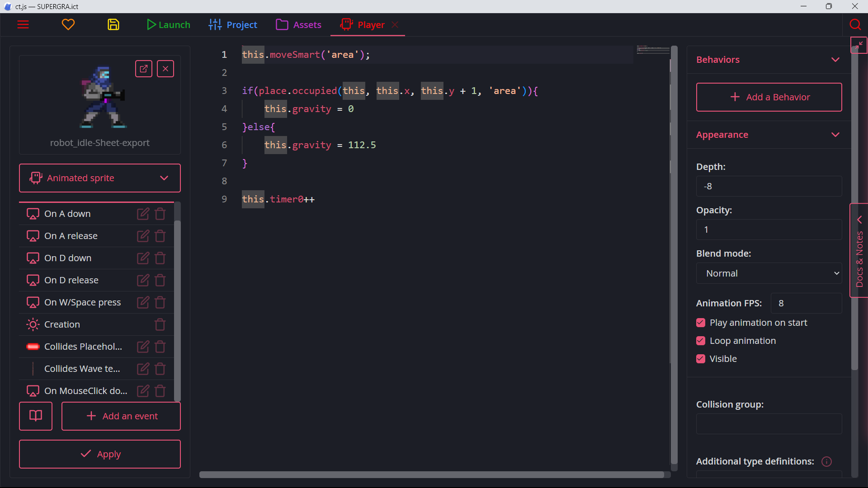This screenshot has height=488, width=868.
Task: Click the horizontal code editor scrollbar
Action: (432, 474)
